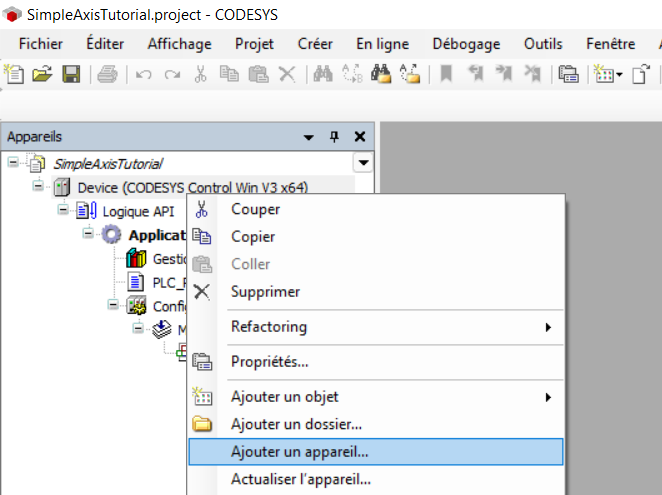The image size is (662, 495).
Task: Click Find in project binoculars-folder icon
Action: click(381, 74)
